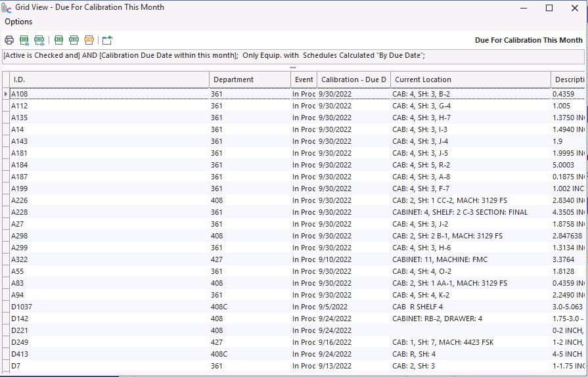Sort by the Department column header
This screenshot has width=588, height=377.
point(250,79)
